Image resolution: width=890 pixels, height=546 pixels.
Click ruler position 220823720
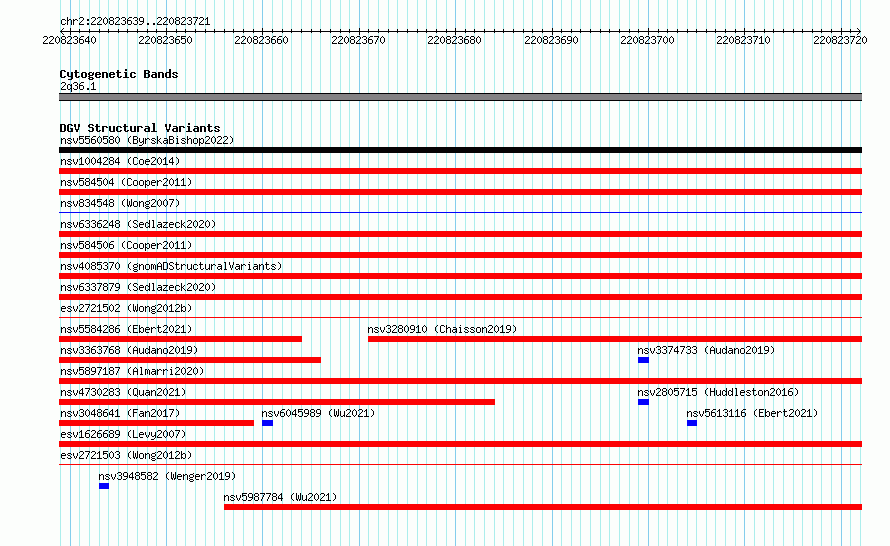click(840, 40)
